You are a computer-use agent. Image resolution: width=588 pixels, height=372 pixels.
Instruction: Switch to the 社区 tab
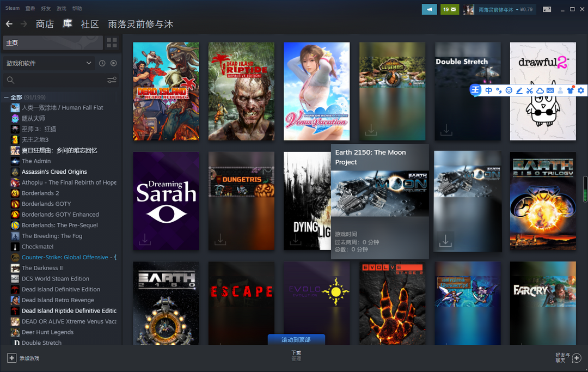coord(90,24)
